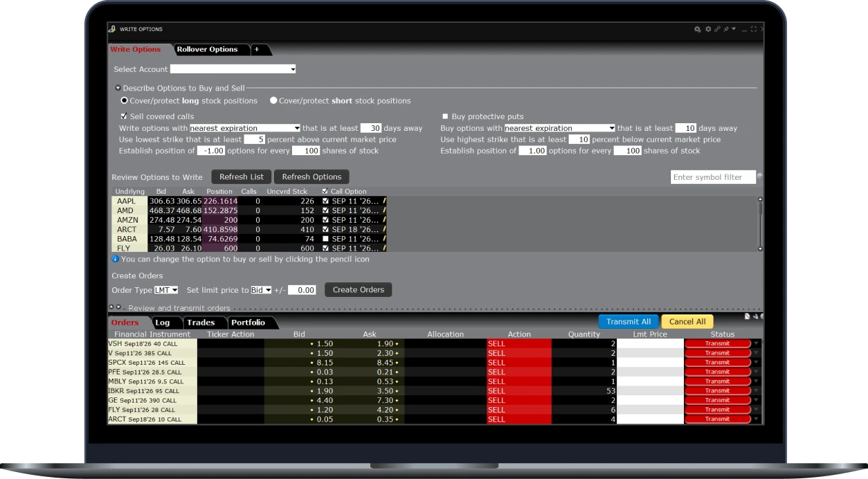Viewport: 868px width, 479px height.
Task: Open Order Type LMT dropdown
Action: pyautogui.click(x=166, y=290)
